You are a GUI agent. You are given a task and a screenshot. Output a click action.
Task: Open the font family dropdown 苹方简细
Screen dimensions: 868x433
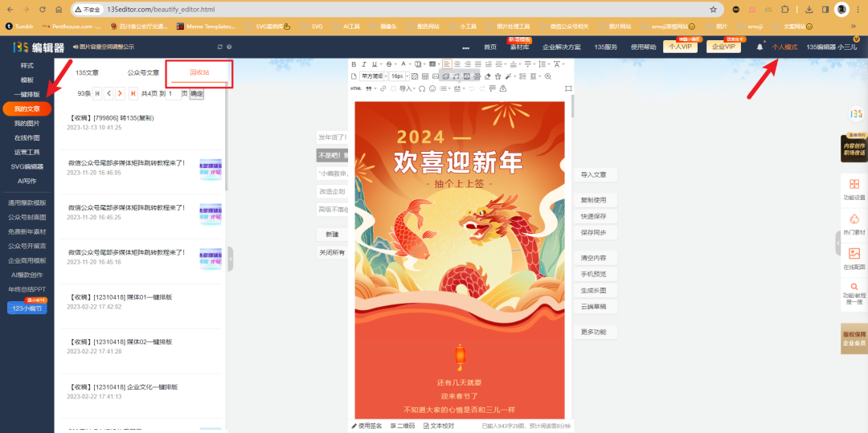pos(373,76)
